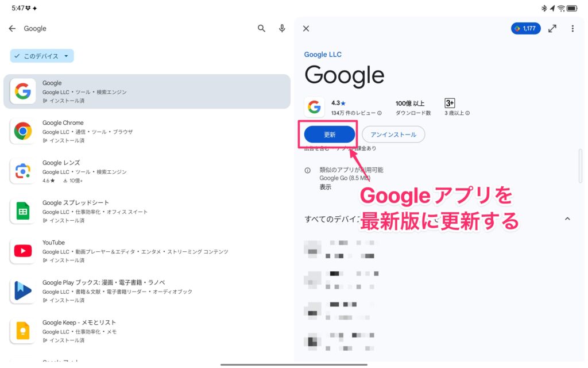
Task: Tap YouTube's 動画プレーヤー＆エディタ category line
Action: tap(152, 252)
